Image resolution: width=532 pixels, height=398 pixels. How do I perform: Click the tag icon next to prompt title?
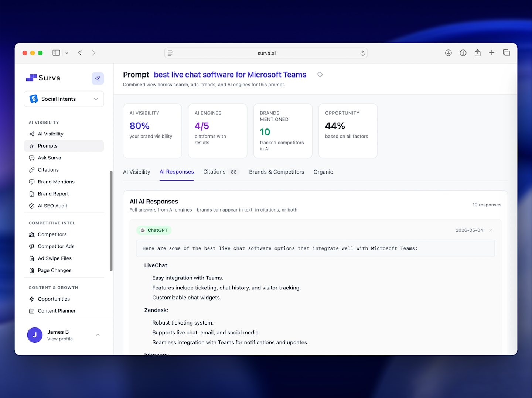click(x=320, y=75)
